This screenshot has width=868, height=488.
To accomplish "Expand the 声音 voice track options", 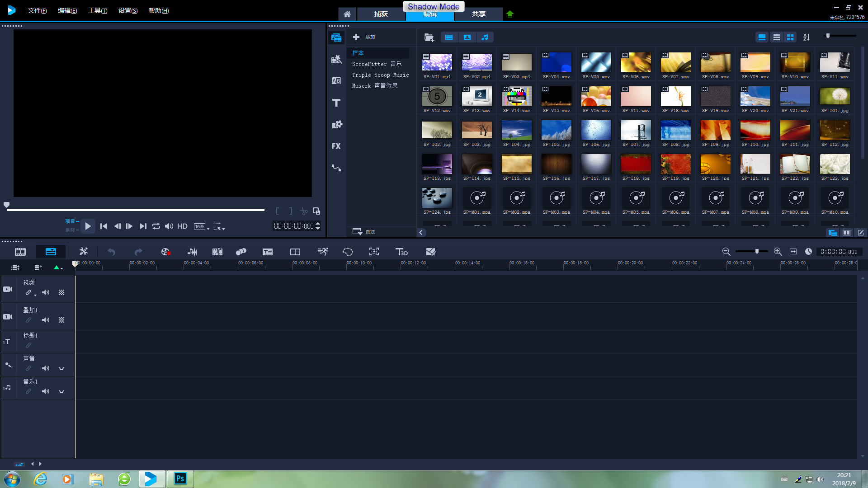I will pyautogui.click(x=61, y=368).
